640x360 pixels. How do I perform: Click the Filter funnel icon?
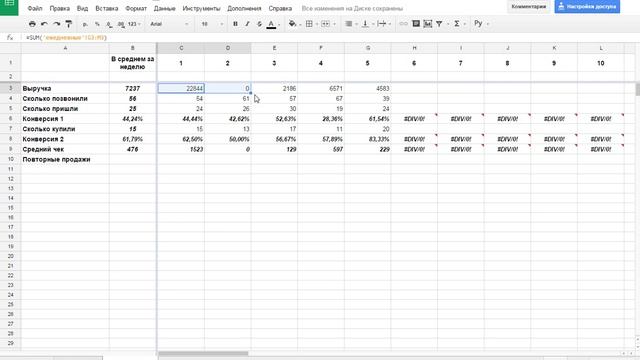(439, 24)
